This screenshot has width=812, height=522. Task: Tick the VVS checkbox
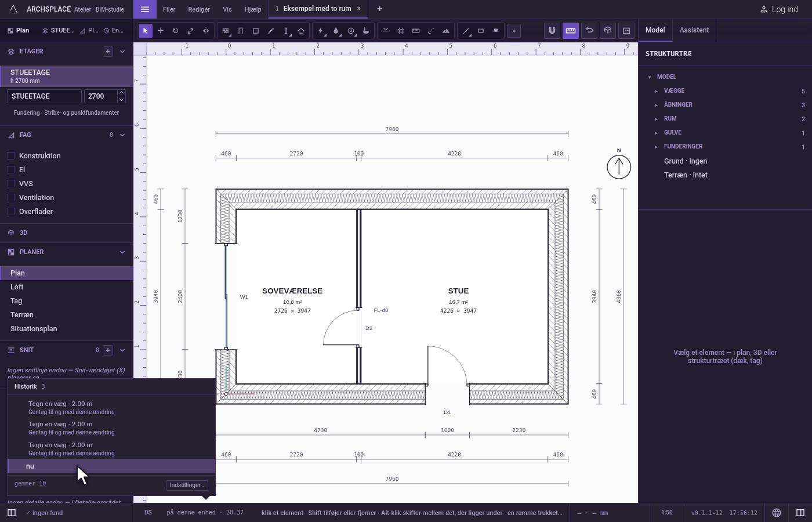tap(10, 184)
